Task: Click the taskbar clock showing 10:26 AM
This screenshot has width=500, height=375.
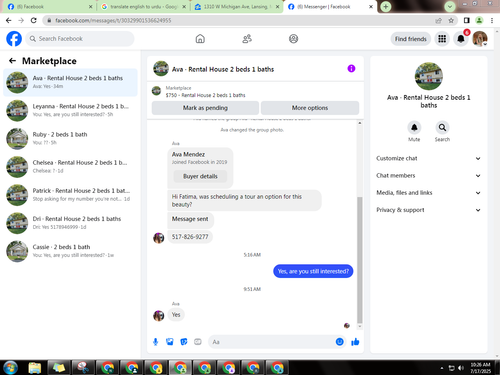Action: click(481, 368)
